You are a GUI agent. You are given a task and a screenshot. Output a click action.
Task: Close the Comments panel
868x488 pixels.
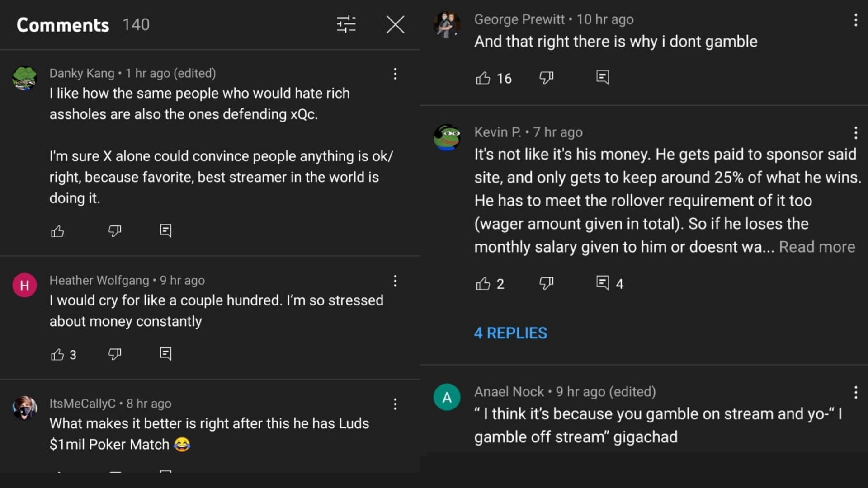(395, 24)
